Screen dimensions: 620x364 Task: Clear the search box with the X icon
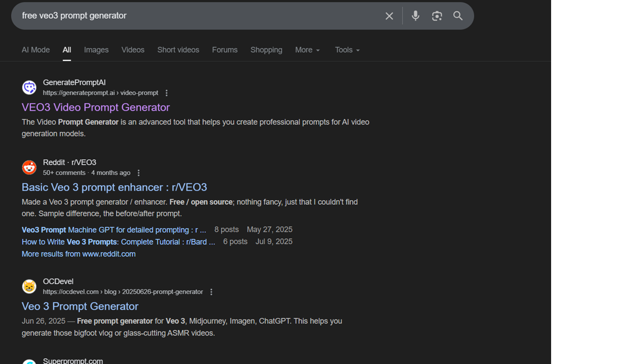tap(389, 16)
